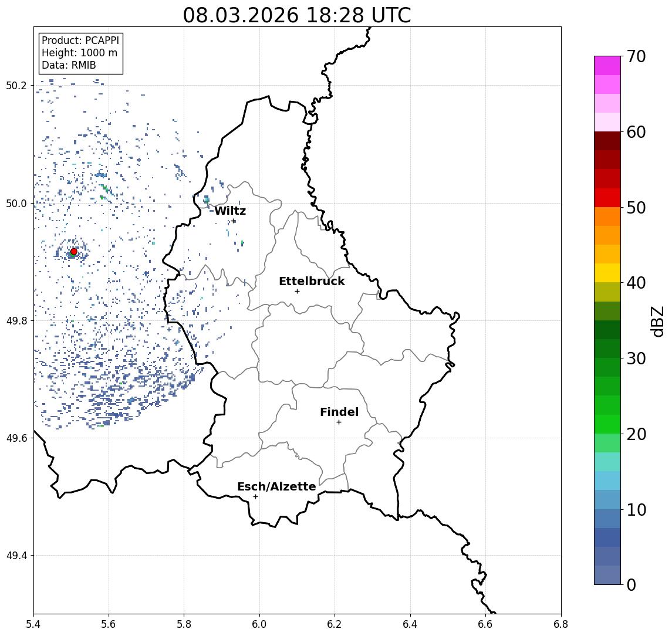Click the colorbar tick label 50
This screenshot has width=672, height=636.
tap(636, 208)
